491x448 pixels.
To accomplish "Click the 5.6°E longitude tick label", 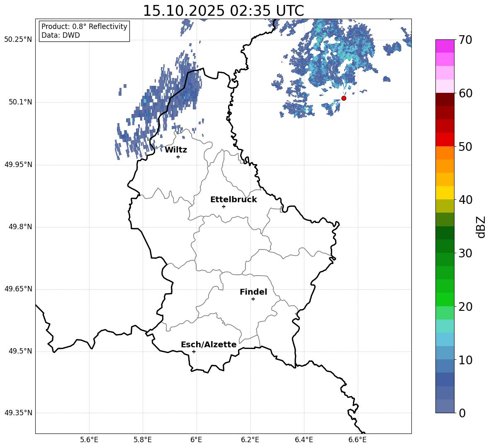I will [89, 440].
